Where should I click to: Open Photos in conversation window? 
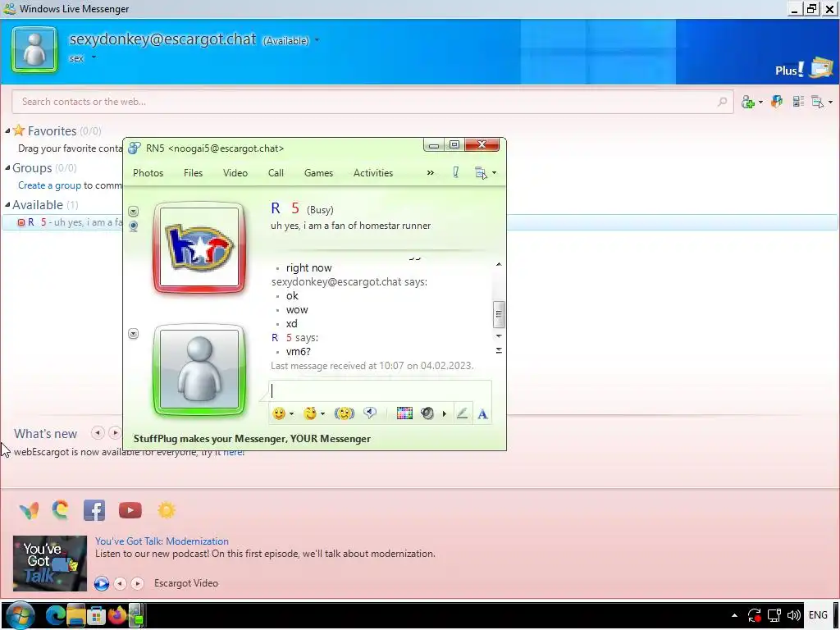[148, 172]
